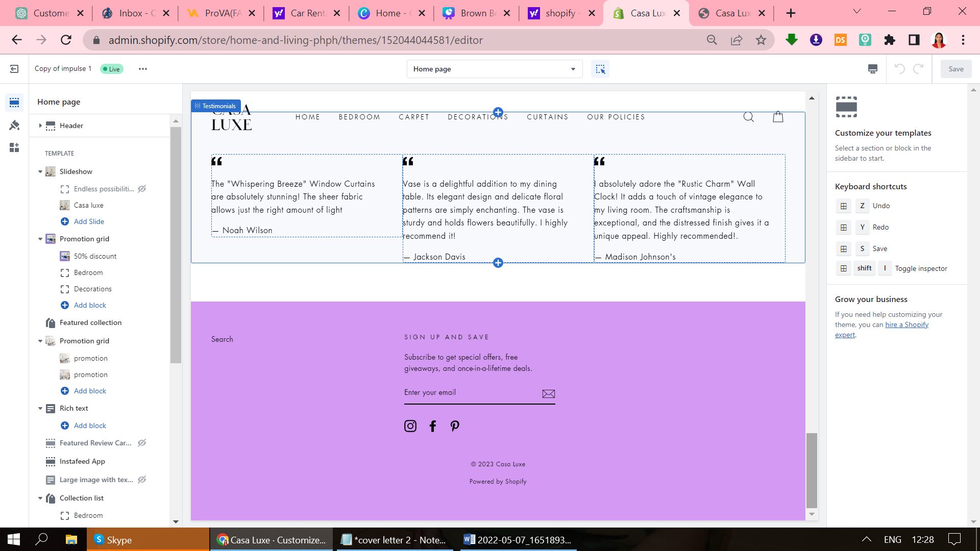
Task: Open Windows Start menu
Action: pyautogui.click(x=14, y=539)
